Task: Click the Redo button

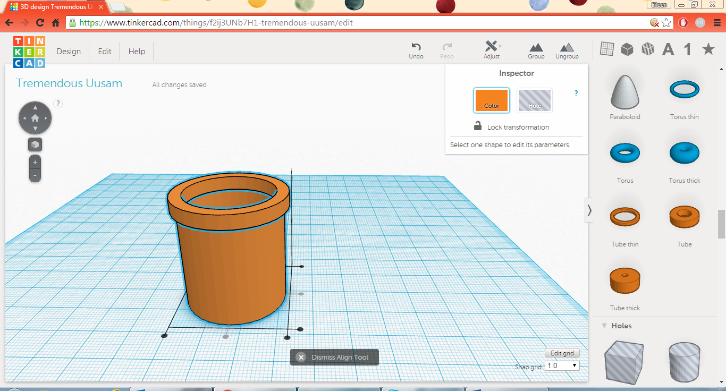Action: 447,50
